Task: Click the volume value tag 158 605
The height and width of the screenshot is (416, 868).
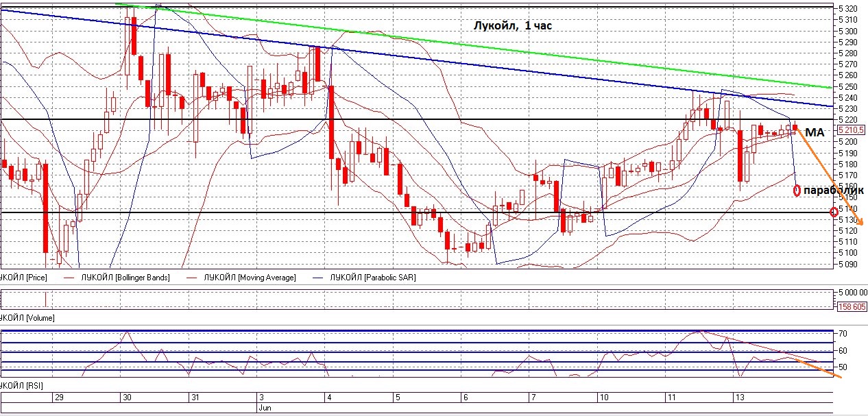Action: [851, 307]
